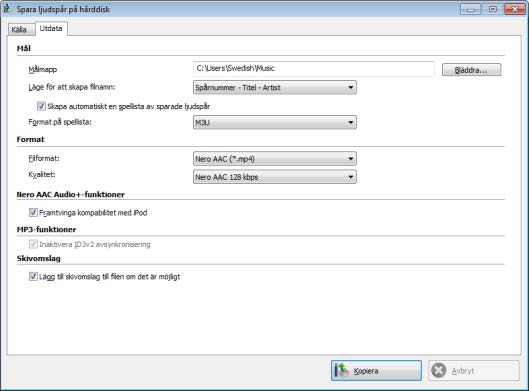Minimize the Spara ljudspår window
Image resolution: width=529 pixels, height=391 pixels.
pyautogui.click(x=471, y=9)
